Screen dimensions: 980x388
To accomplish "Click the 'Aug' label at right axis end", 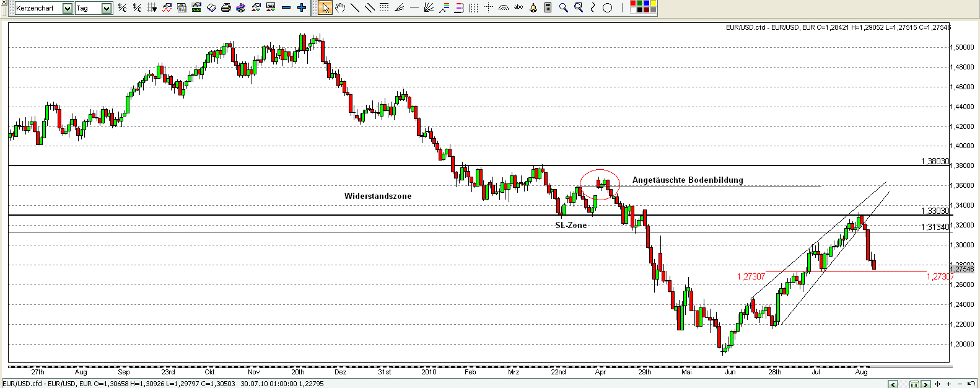I will (862, 373).
